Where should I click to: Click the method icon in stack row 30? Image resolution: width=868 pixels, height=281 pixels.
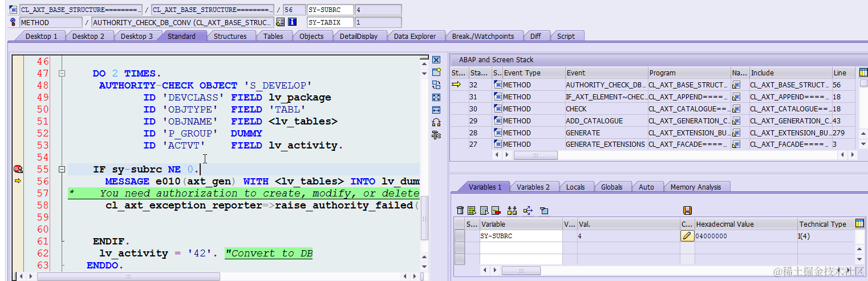497,109
